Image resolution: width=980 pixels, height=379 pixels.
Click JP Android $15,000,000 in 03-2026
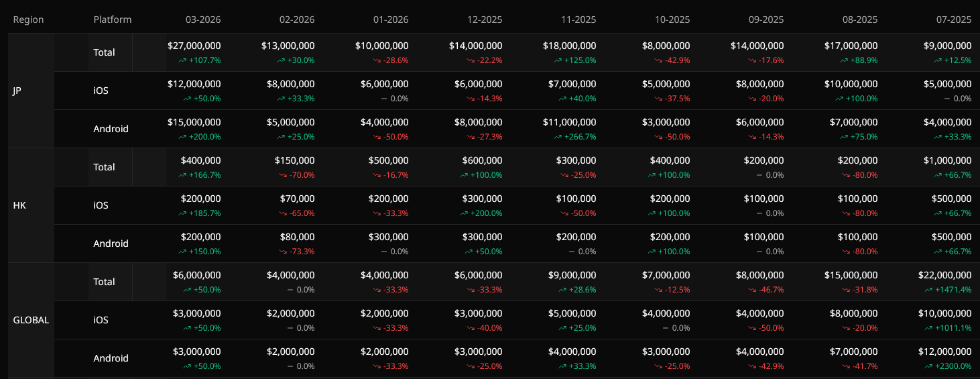(194, 122)
